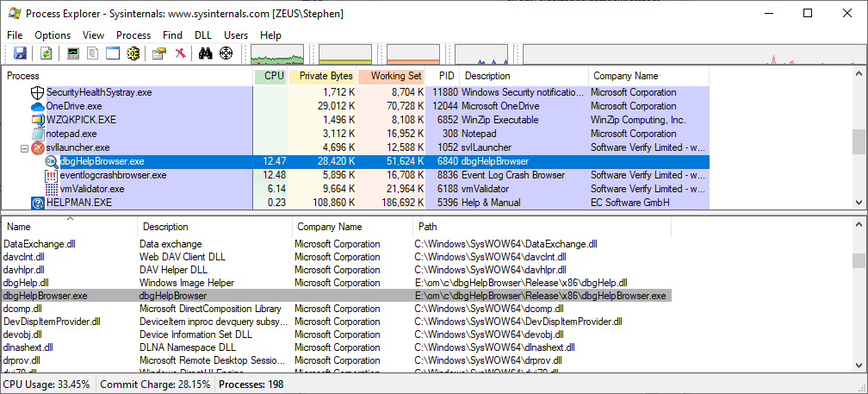The width and height of the screenshot is (868, 394).
Task: Select the davclnt.dll row
Action: [x=337, y=257]
